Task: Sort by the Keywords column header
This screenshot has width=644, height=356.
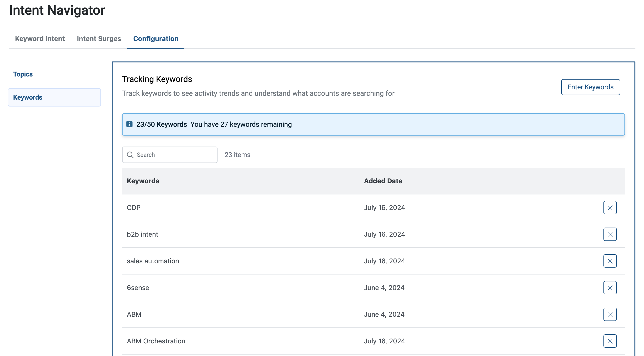Action: click(143, 181)
